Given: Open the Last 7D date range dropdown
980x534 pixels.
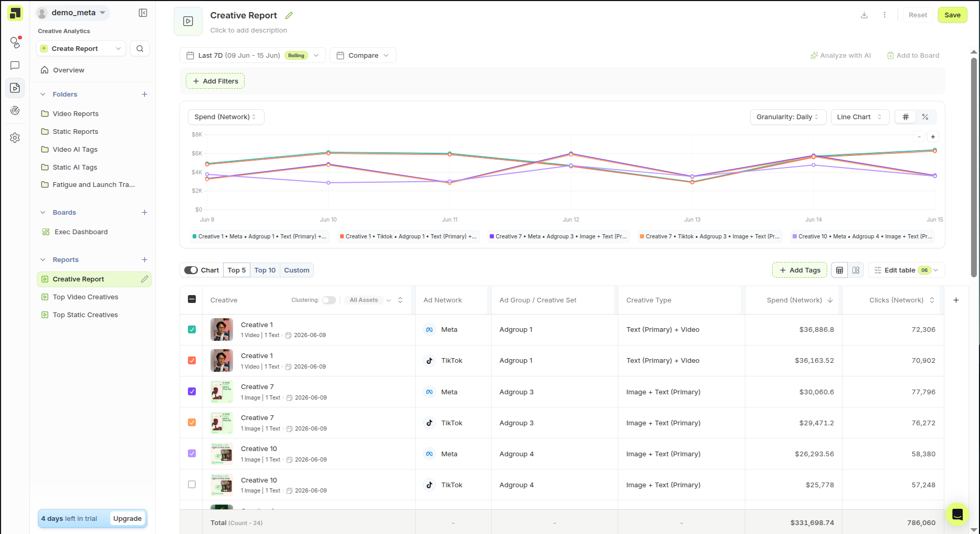Looking at the screenshot, I should click(252, 55).
